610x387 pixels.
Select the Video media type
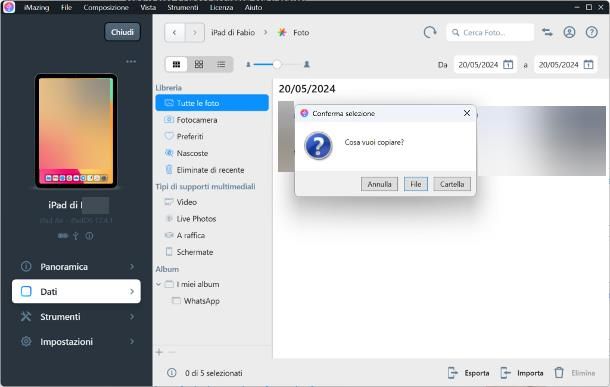212,202
